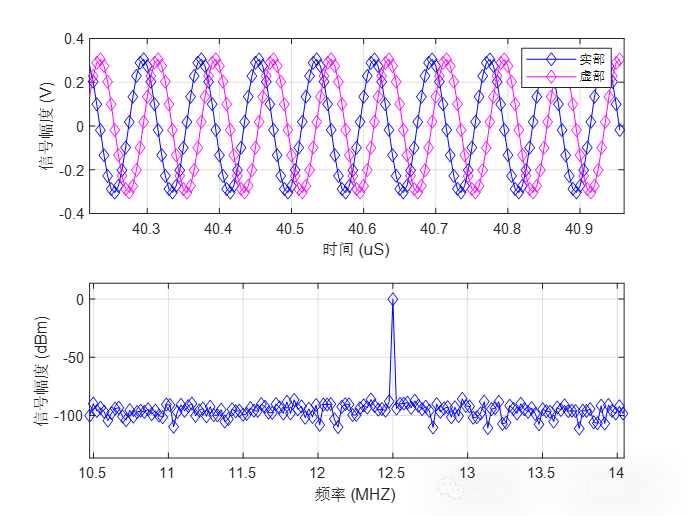Click the 0.4 tick label on voltage axis

[x=73, y=39]
